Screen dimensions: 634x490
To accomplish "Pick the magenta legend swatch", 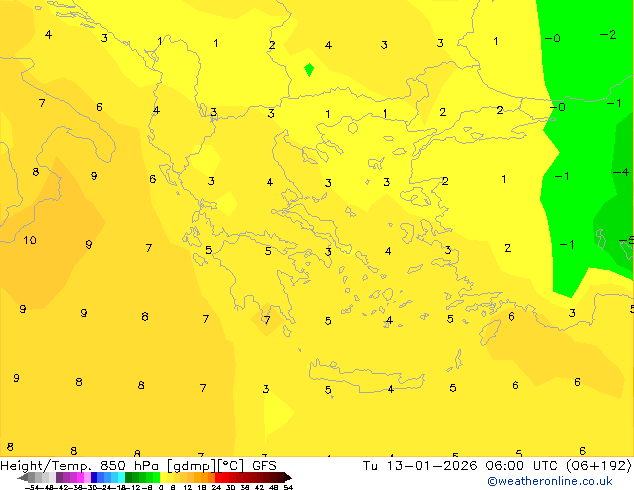I will 80,477.
